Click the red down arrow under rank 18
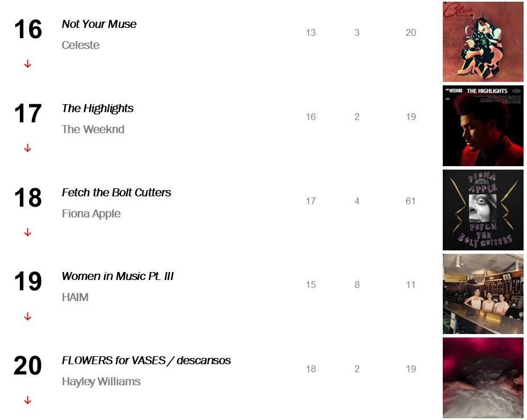Image resolution: width=527 pixels, height=420 pixels. click(x=27, y=232)
